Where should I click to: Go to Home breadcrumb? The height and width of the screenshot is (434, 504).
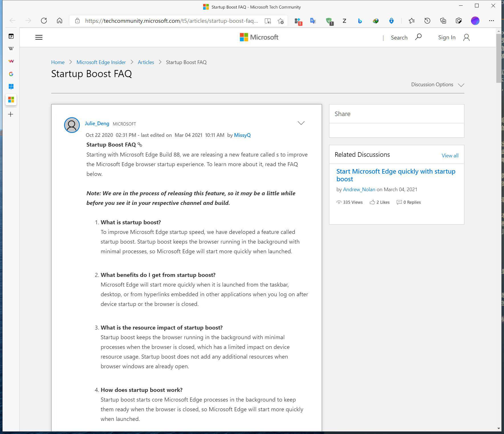[58, 62]
